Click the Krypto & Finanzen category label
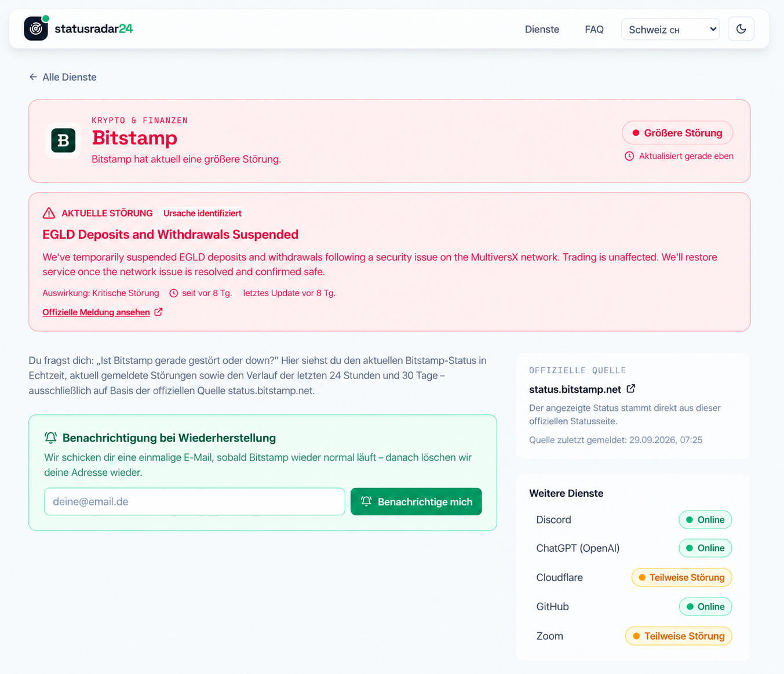 (140, 121)
